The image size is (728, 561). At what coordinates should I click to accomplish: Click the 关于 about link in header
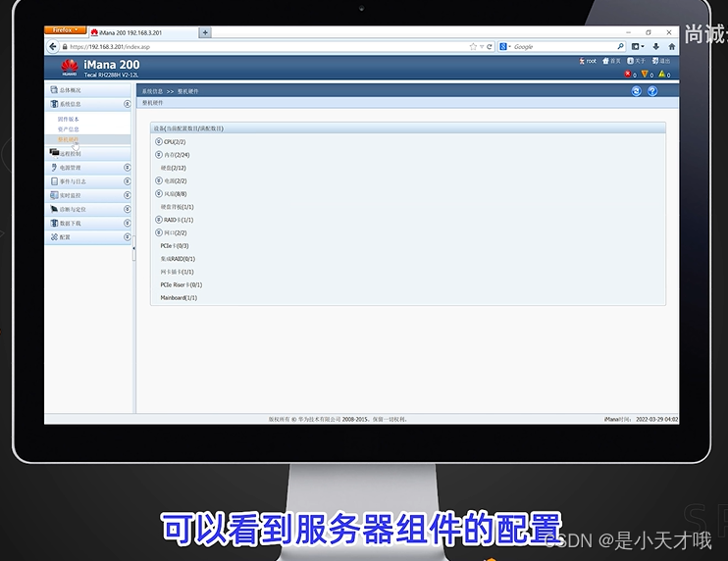point(636,61)
